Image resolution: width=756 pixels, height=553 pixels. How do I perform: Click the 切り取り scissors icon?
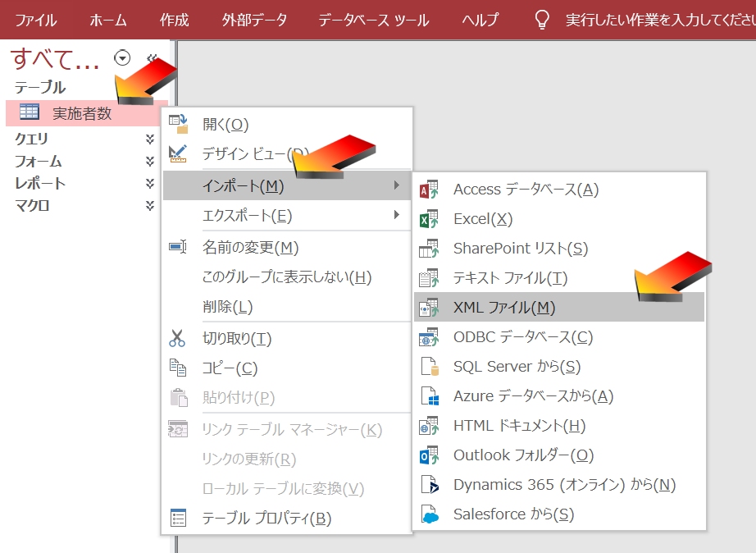click(177, 338)
